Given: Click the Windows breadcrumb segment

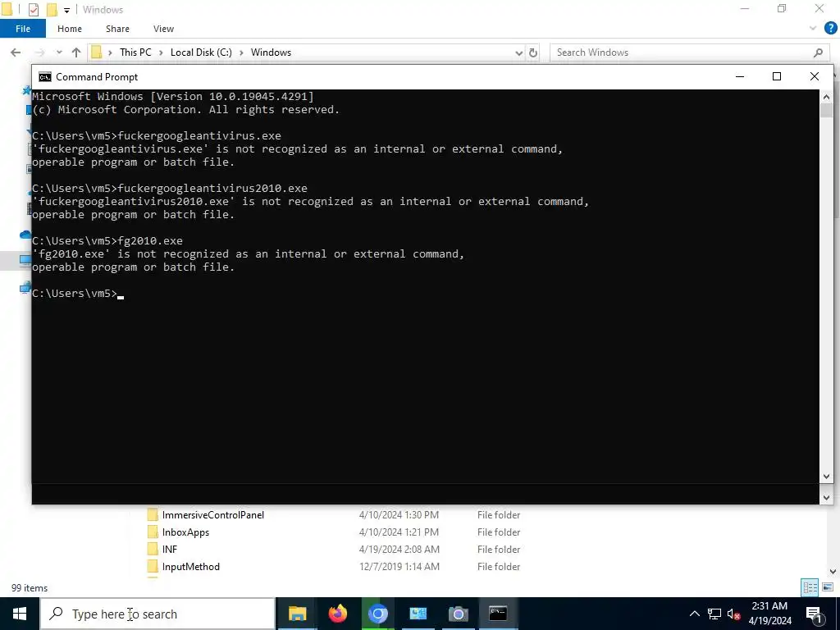Looking at the screenshot, I should [271, 52].
